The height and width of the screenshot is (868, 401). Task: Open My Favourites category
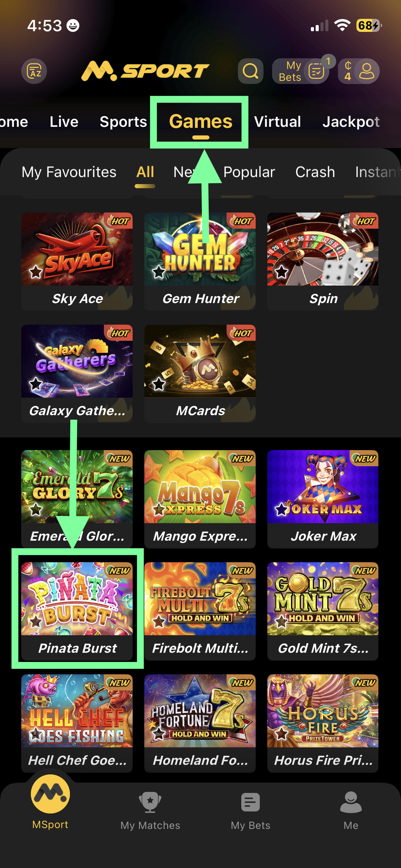pos(69,172)
